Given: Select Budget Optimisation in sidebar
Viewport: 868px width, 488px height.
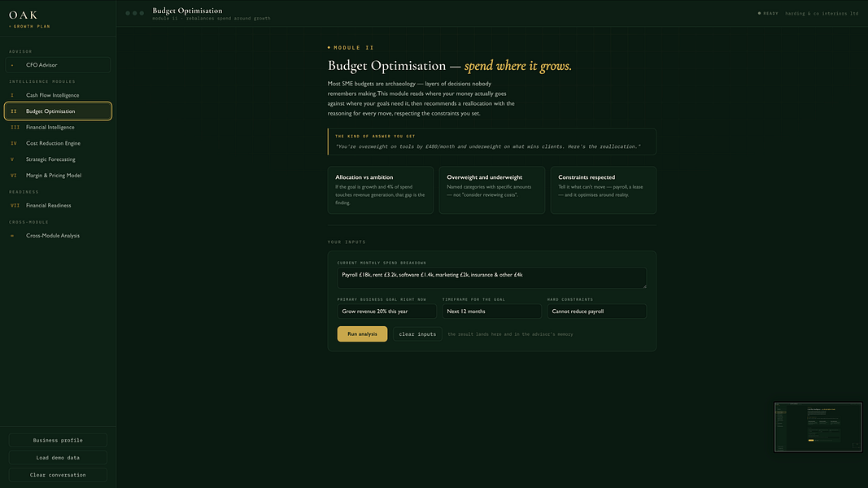Looking at the screenshot, I should click(58, 111).
